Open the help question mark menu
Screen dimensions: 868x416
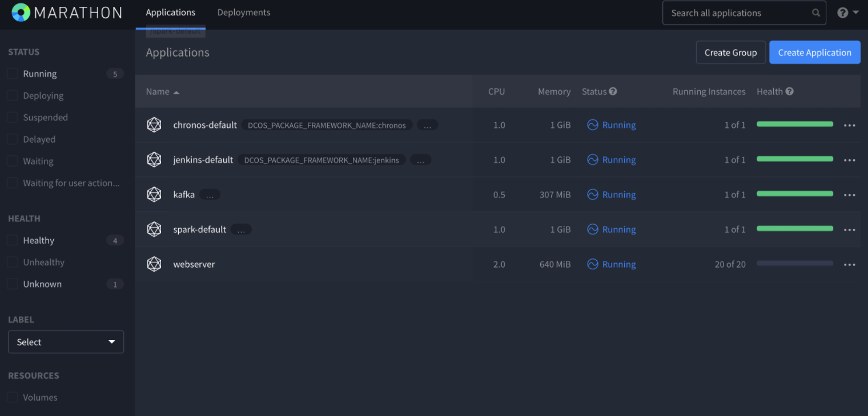[x=847, y=13]
